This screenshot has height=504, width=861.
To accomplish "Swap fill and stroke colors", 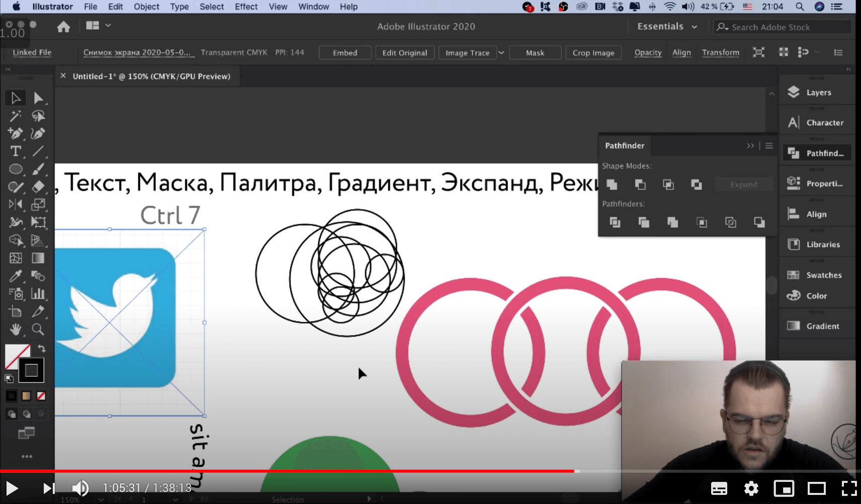I will click(42, 348).
